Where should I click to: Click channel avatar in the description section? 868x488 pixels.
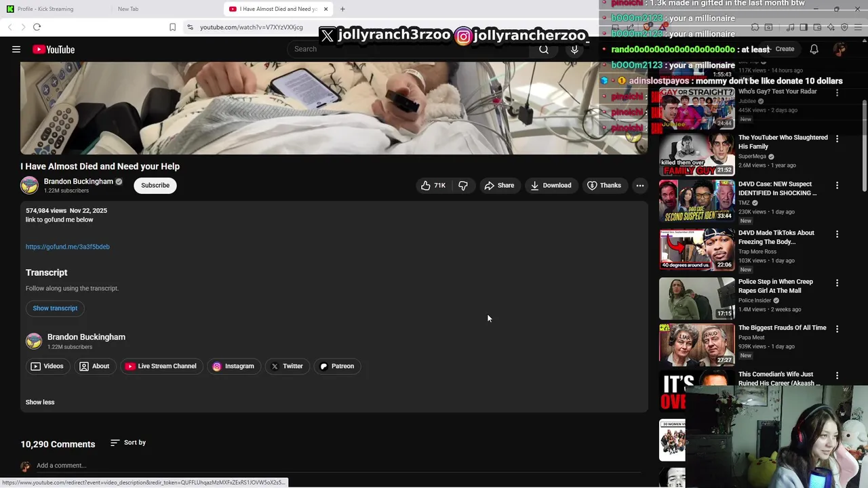click(x=34, y=341)
